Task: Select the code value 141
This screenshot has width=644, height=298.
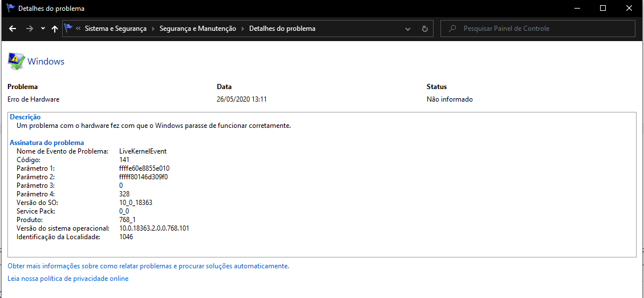Action: pos(124,159)
